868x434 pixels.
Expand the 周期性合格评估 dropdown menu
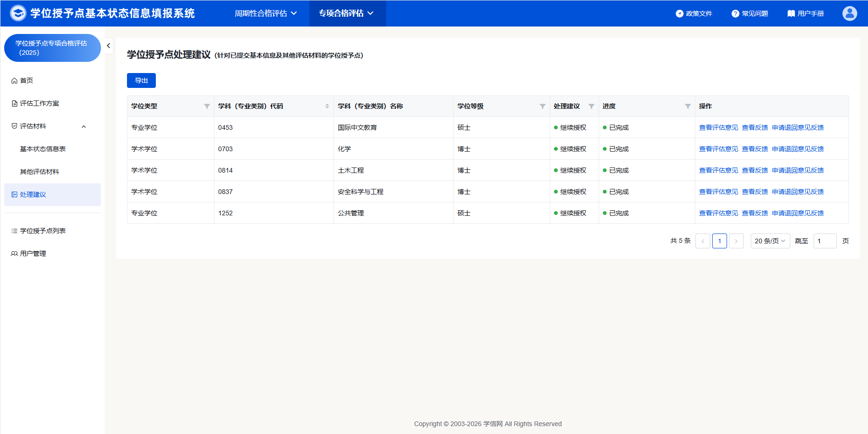(266, 13)
